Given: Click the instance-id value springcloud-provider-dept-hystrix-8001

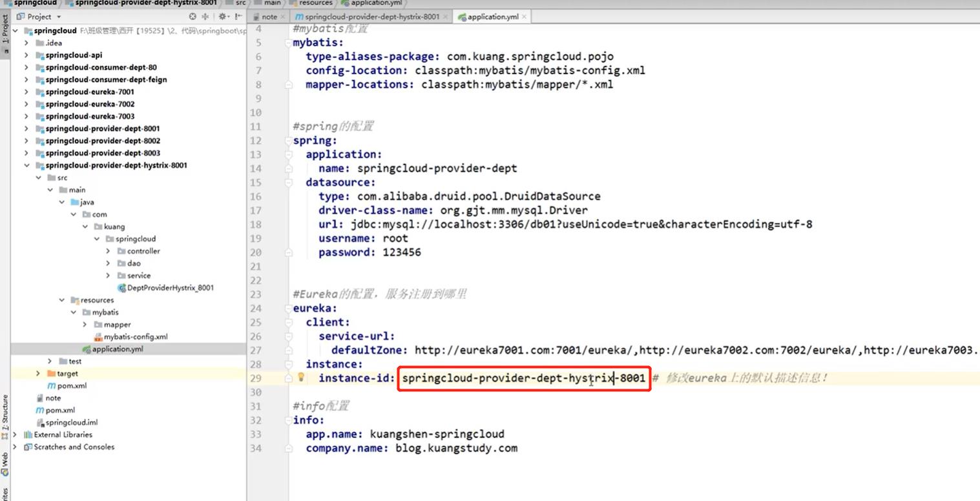Looking at the screenshot, I should (x=523, y=378).
